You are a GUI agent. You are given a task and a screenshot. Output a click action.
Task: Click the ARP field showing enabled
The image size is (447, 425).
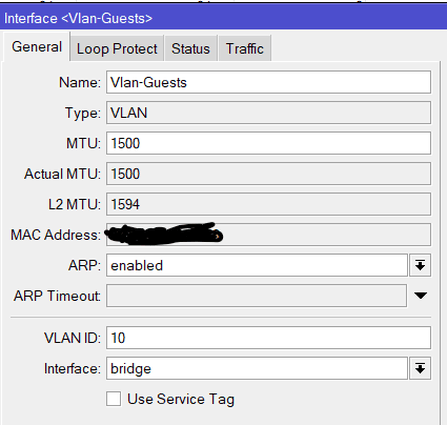click(257, 265)
